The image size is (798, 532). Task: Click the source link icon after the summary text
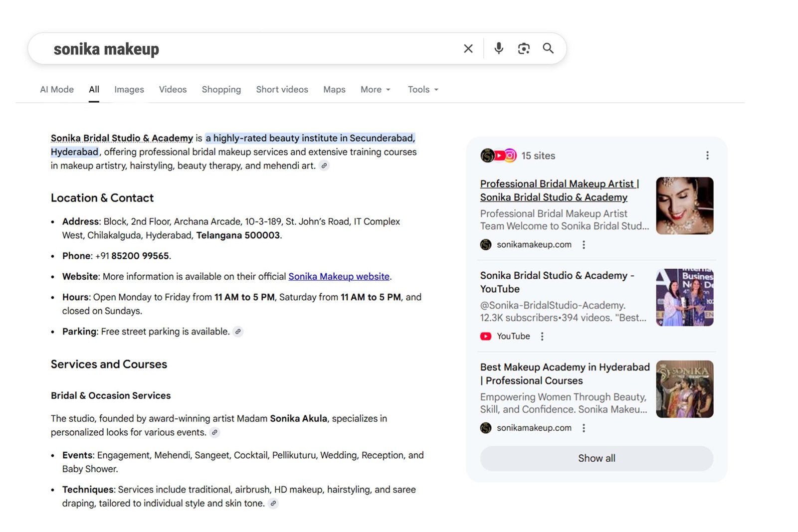click(325, 166)
